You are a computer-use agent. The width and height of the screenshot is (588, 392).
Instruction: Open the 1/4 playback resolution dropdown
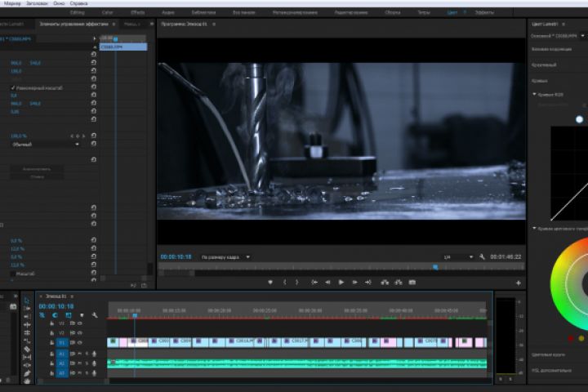(457, 256)
